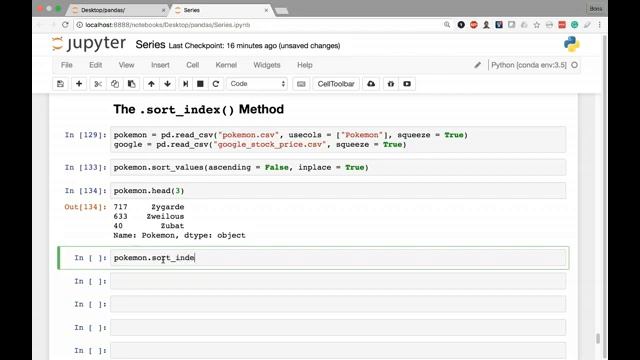Image resolution: width=640 pixels, height=360 pixels.
Task: Open the cell type dropdown showing Code
Action: click(257, 84)
